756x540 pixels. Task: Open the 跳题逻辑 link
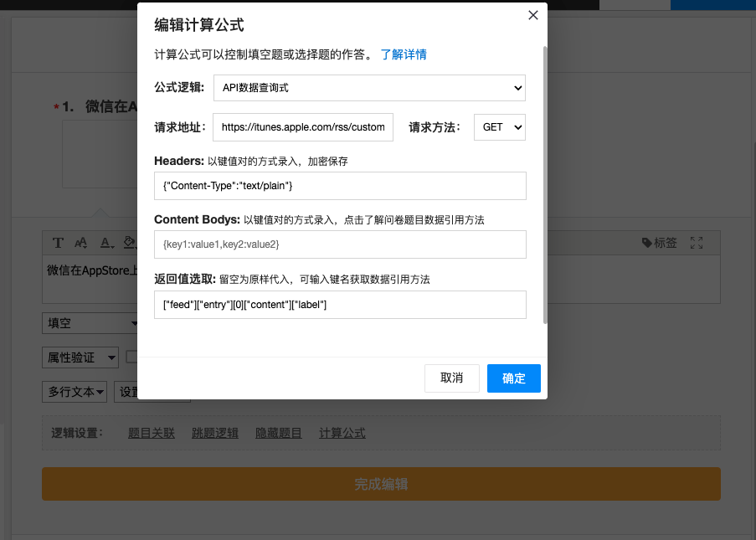pos(215,433)
